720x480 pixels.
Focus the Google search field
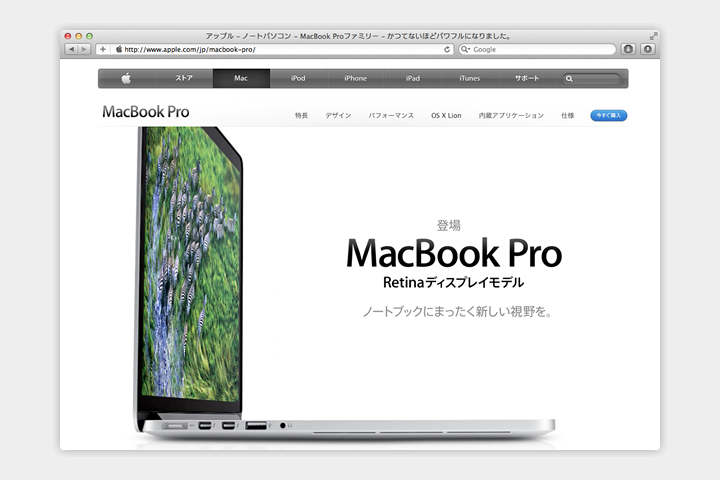tap(537, 49)
